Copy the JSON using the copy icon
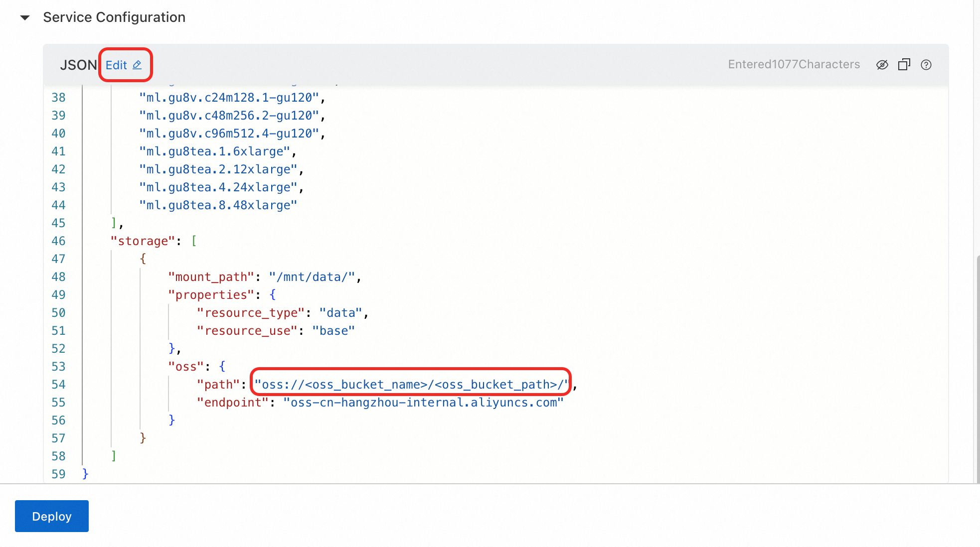Image resolution: width=980 pixels, height=547 pixels. 904,65
